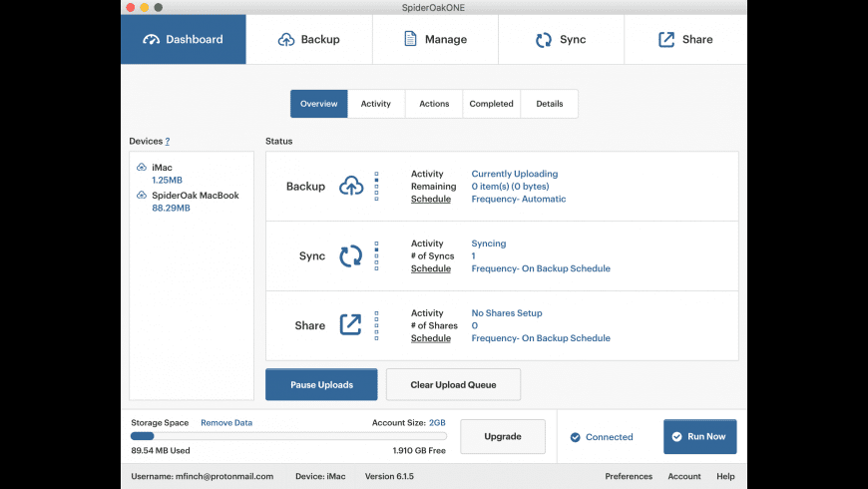Select the SpiderOak MacBook cloud icon
The image size is (868, 489).
(142, 195)
